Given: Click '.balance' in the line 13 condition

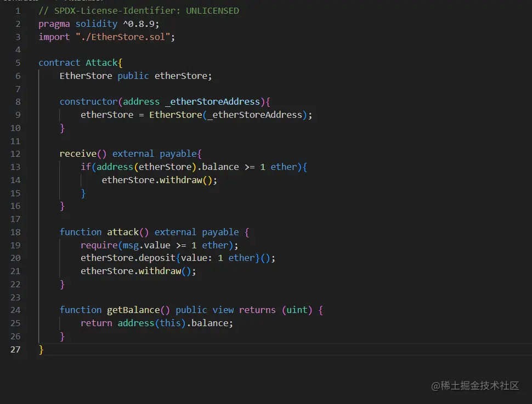Looking at the screenshot, I should tap(218, 167).
